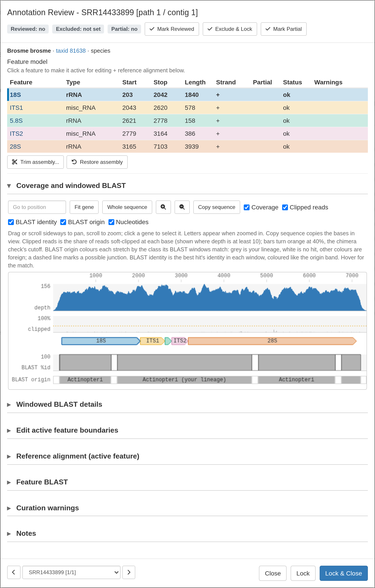Select the small green 5.8S gene arrow

coord(168,341)
